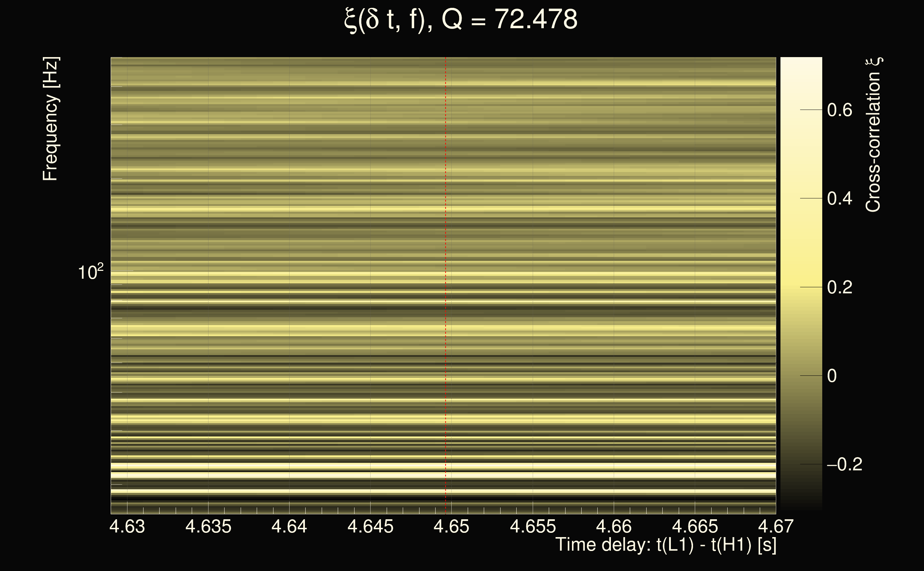
Task: Click the 4.655 tick label on x-axis
Action: [533, 526]
